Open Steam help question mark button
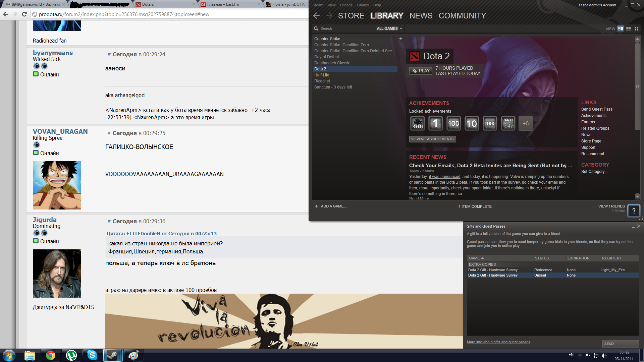 pyautogui.click(x=634, y=211)
